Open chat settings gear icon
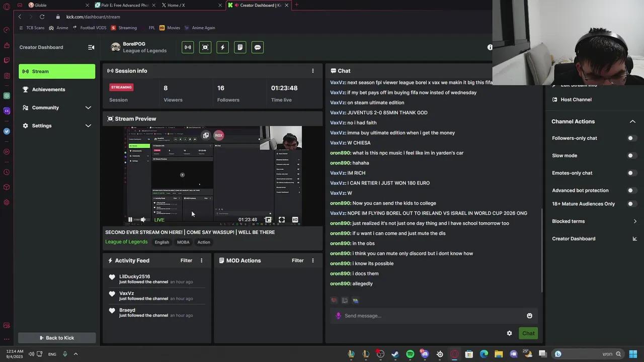The image size is (644, 362). pyautogui.click(x=509, y=333)
